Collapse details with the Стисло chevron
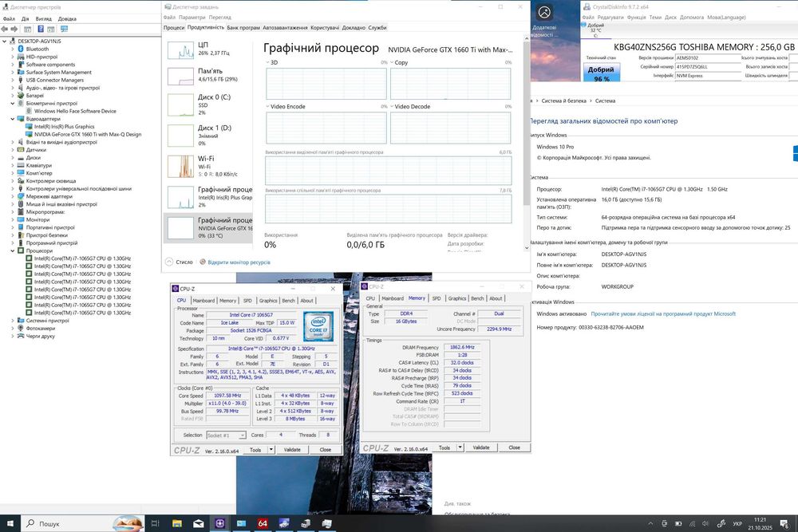The image size is (798, 532). point(168,262)
